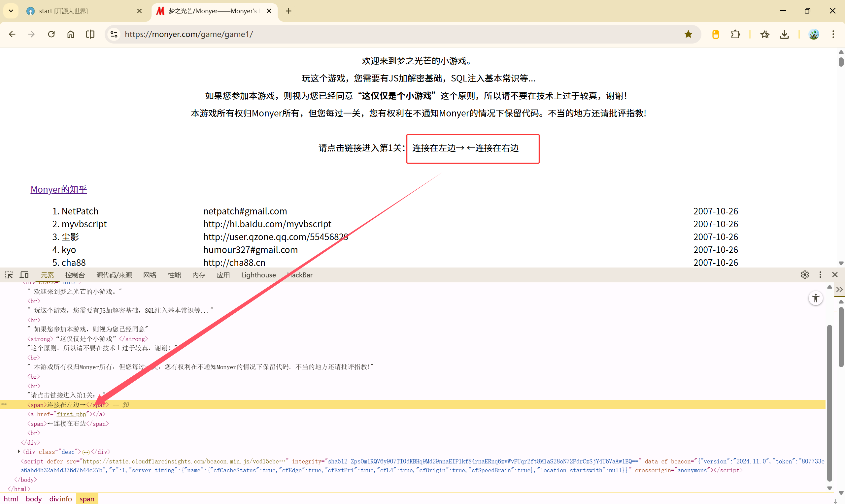This screenshot has height=504, width=845.
Task: Expand the div class desc node
Action: 19,451
